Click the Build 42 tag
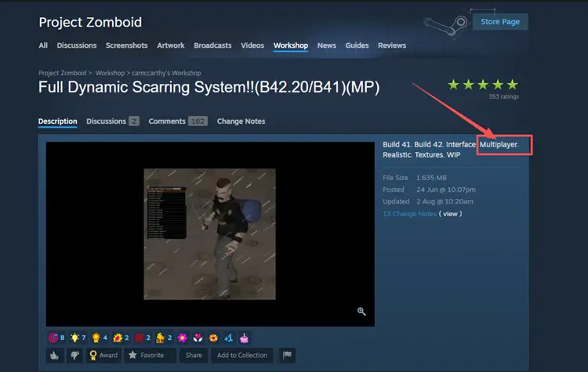This screenshot has width=588, height=372. [429, 144]
